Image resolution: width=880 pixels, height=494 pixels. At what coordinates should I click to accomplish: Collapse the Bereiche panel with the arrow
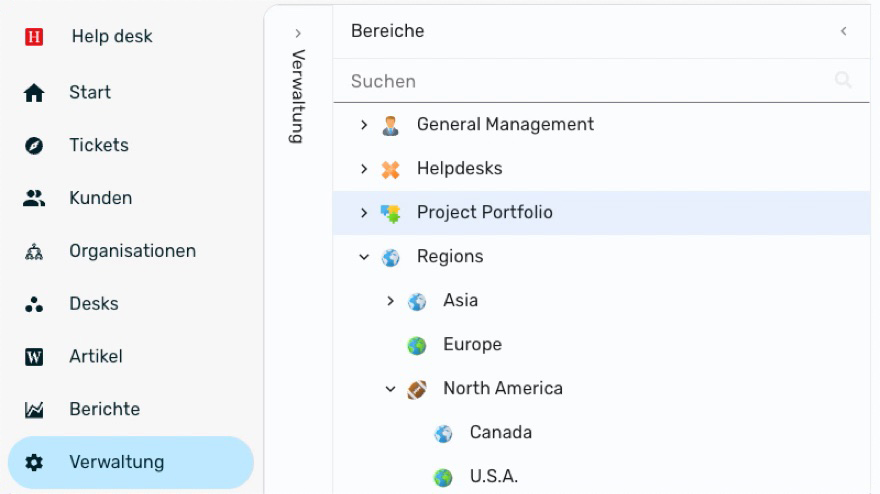[843, 32]
